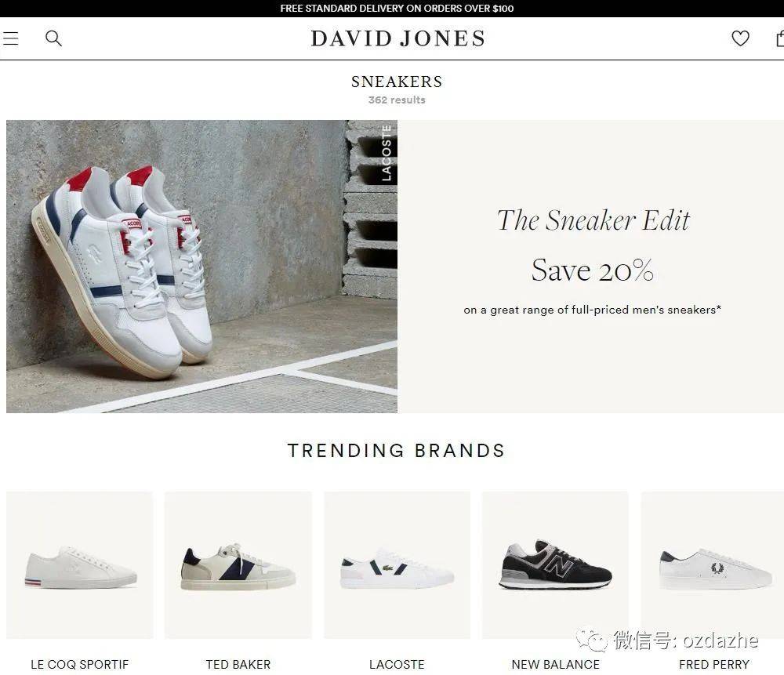The width and height of the screenshot is (784, 675).
Task: Open The Sneaker Edit promotion
Action: click(x=593, y=220)
